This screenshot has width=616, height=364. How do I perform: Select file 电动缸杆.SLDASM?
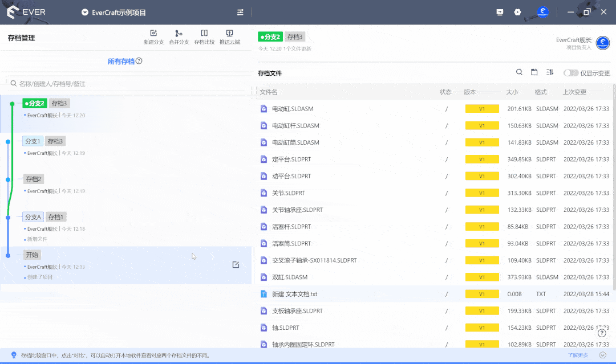[x=434, y=125]
